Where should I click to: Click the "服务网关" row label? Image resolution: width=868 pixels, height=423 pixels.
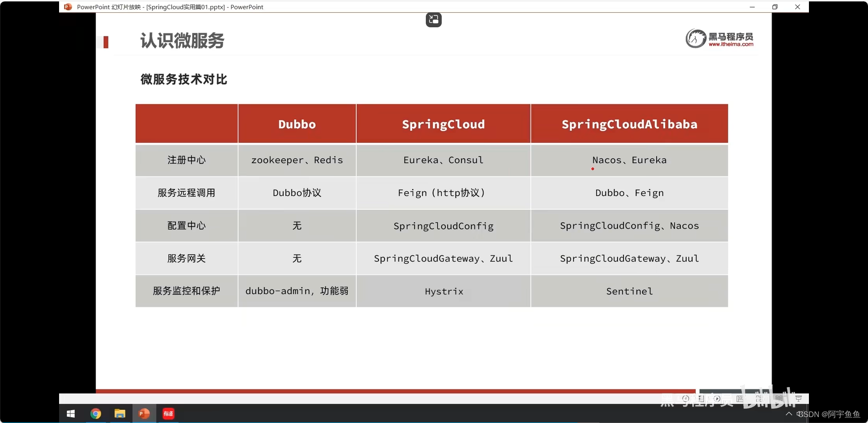(x=186, y=258)
